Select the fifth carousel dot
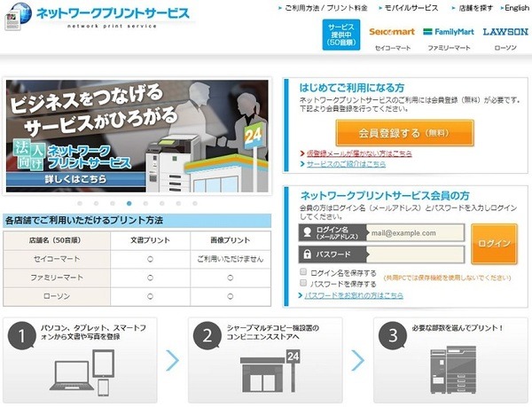This screenshot has width=532, height=407. pos(145,204)
